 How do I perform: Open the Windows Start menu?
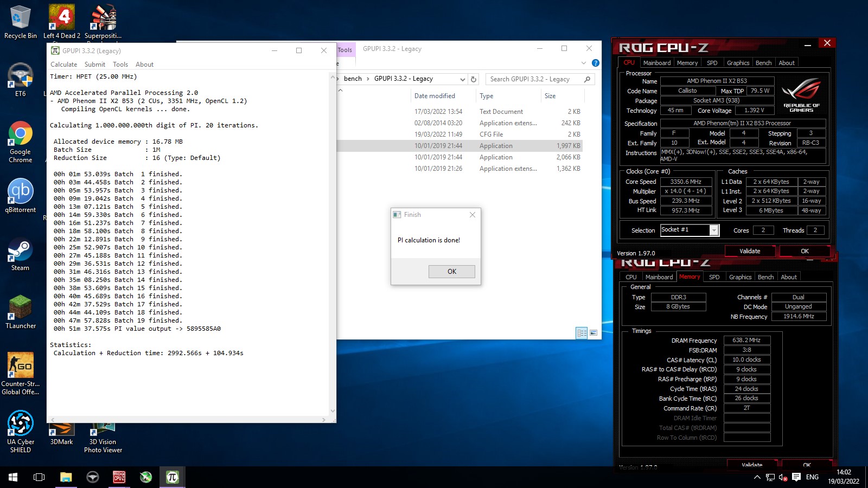(13, 477)
